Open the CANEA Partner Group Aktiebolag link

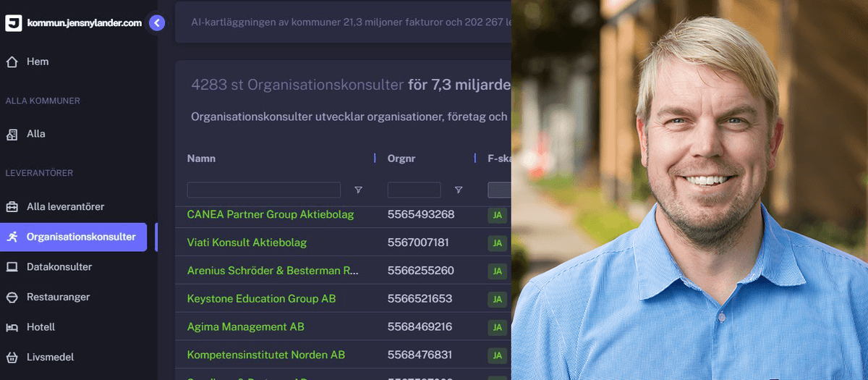tap(270, 214)
